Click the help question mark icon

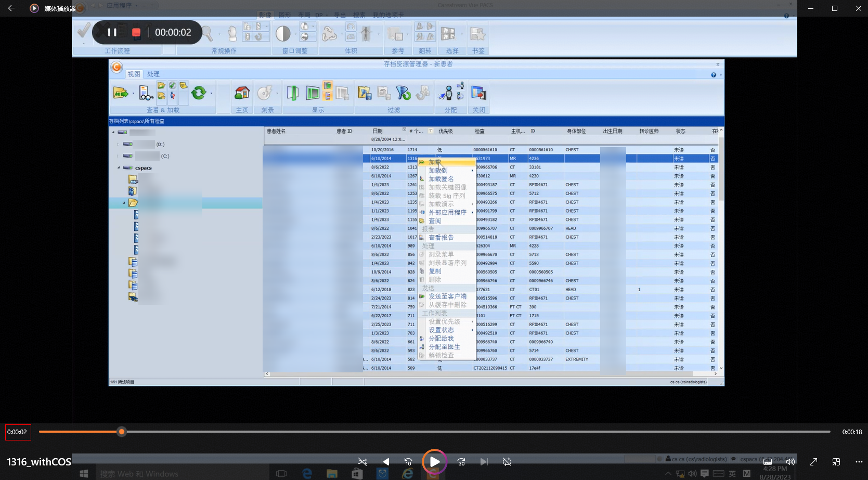[x=714, y=75]
